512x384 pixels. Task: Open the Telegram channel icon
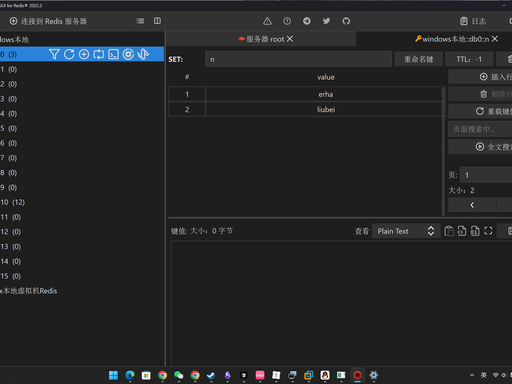pyautogui.click(x=307, y=21)
